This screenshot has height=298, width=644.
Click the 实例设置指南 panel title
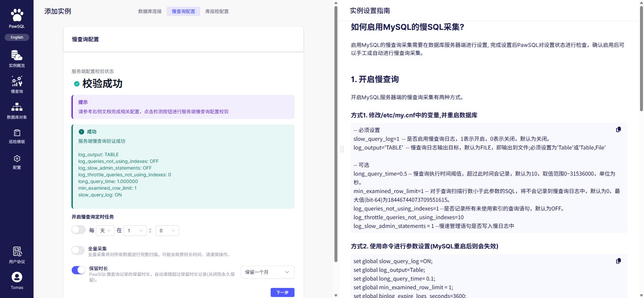click(370, 11)
